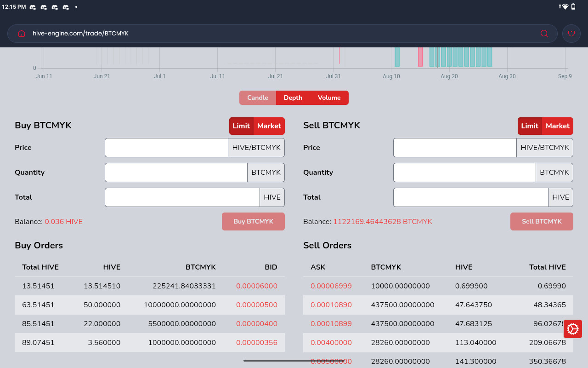Focus the Sell Quantity input field
This screenshot has height=368, width=588.
pos(464,172)
